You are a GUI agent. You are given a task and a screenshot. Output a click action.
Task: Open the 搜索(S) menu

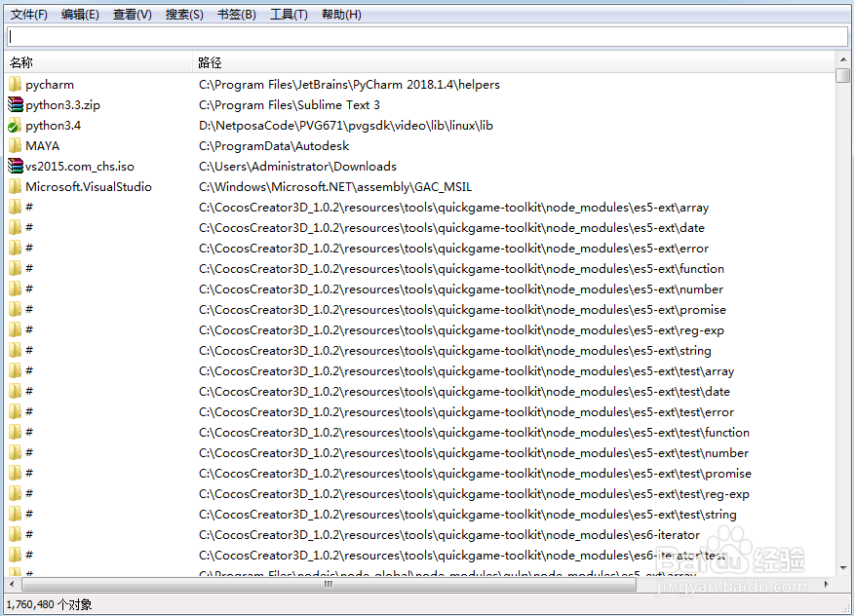[x=184, y=15]
